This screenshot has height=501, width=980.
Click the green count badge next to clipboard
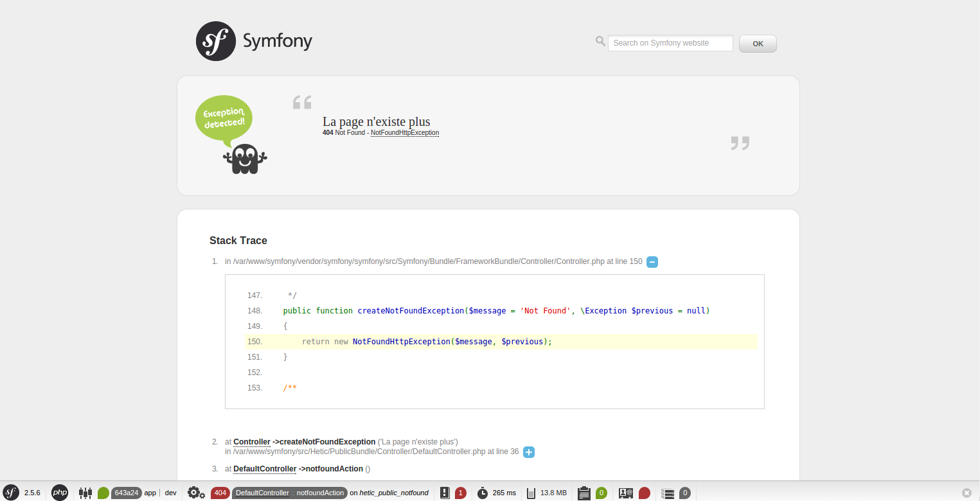tap(601, 493)
